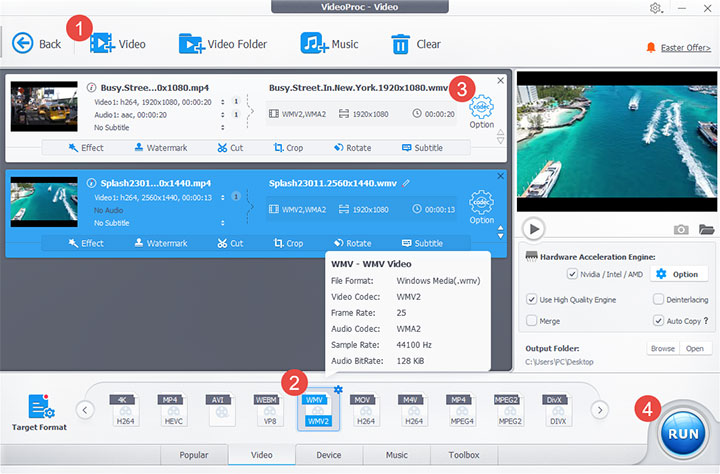Rename Splash23011 output file with pencil icon
This screenshot has height=474, width=720.
click(x=406, y=183)
